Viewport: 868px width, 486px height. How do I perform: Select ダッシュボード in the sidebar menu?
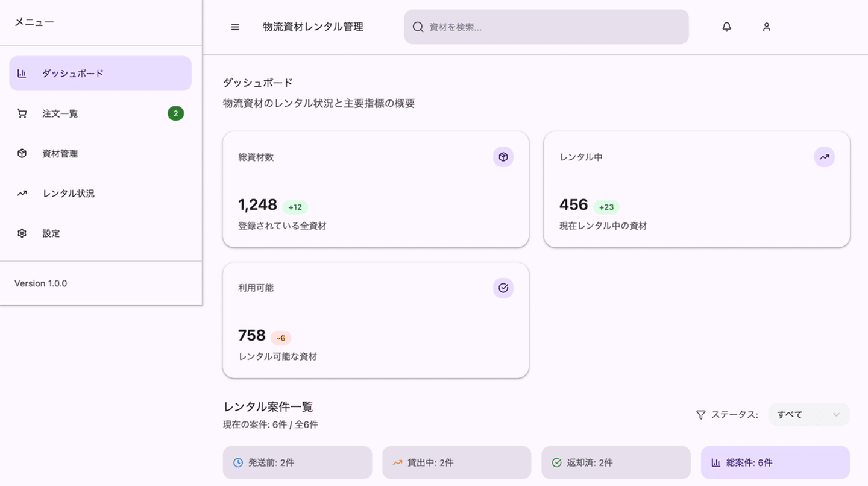(x=100, y=74)
